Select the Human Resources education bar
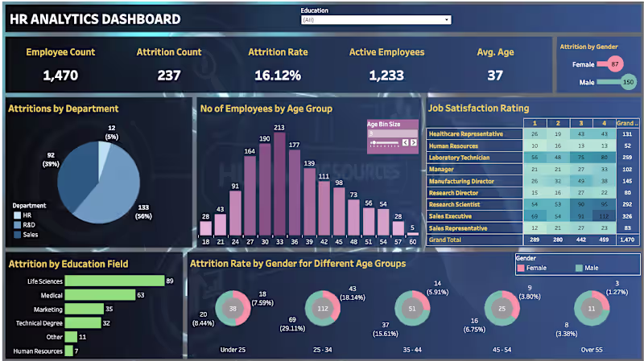This screenshot has height=361, width=644. (69, 351)
